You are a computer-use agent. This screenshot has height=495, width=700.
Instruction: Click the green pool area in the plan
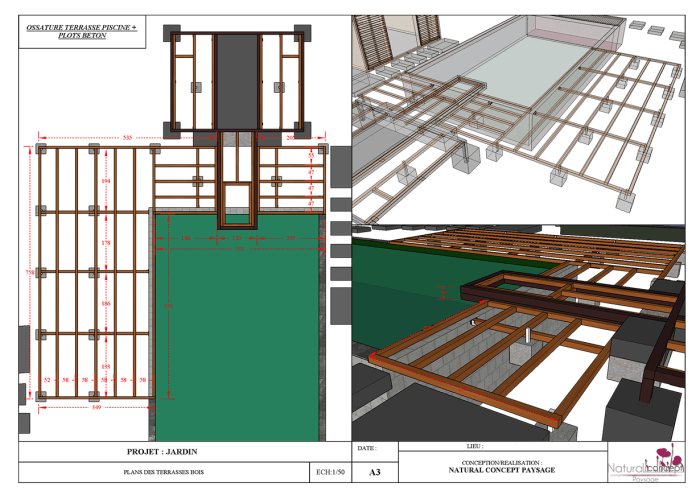(237, 330)
